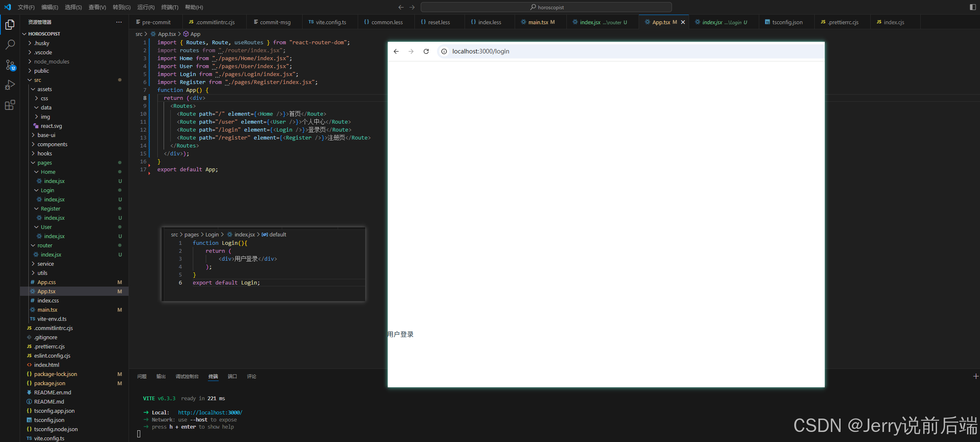Open Source Control view with 12 changes
This screenshot has height=442, width=980.
point(10,65)
